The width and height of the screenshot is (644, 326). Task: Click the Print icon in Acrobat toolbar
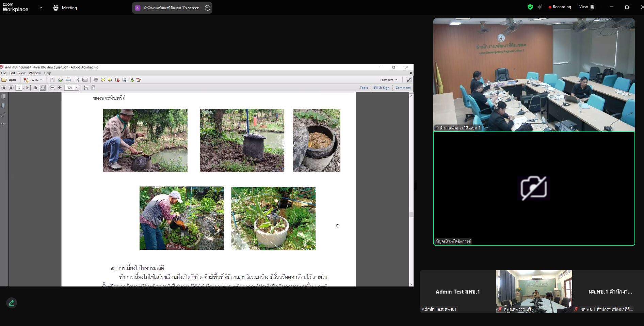click(x=68, y=80)
